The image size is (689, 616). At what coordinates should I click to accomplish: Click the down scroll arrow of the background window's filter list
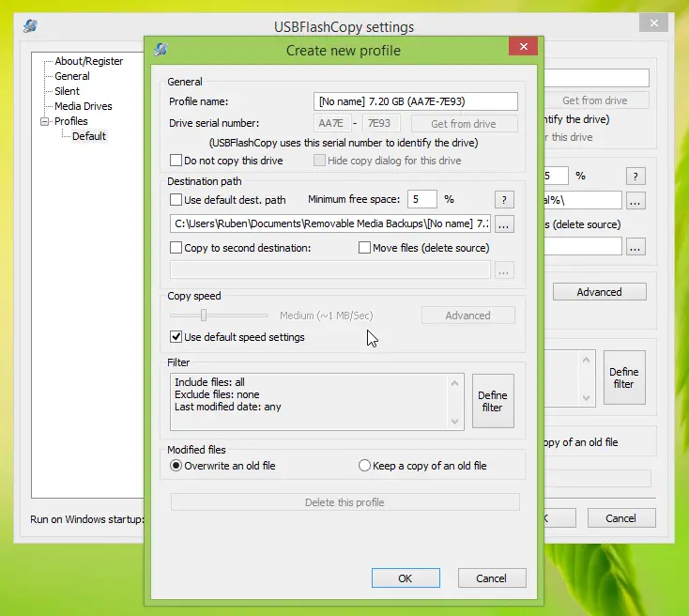[x=586, y=397]
